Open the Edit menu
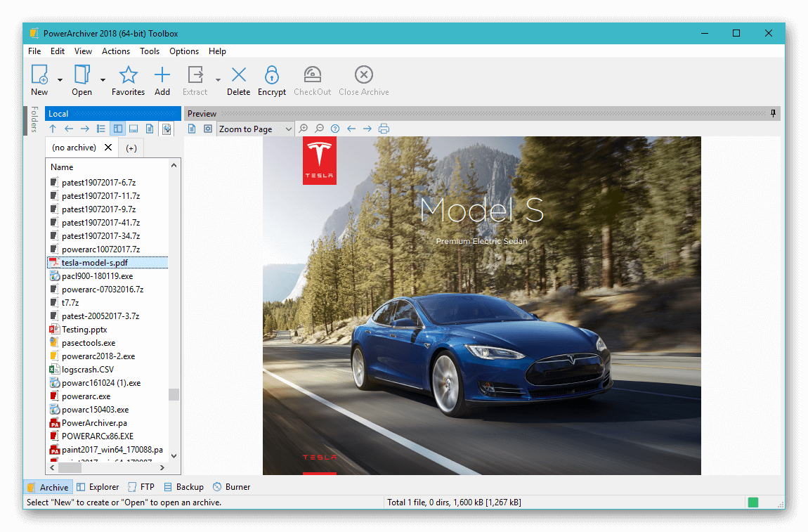The image size is (808, 532). pyautogui.click(x=57, y=51)
